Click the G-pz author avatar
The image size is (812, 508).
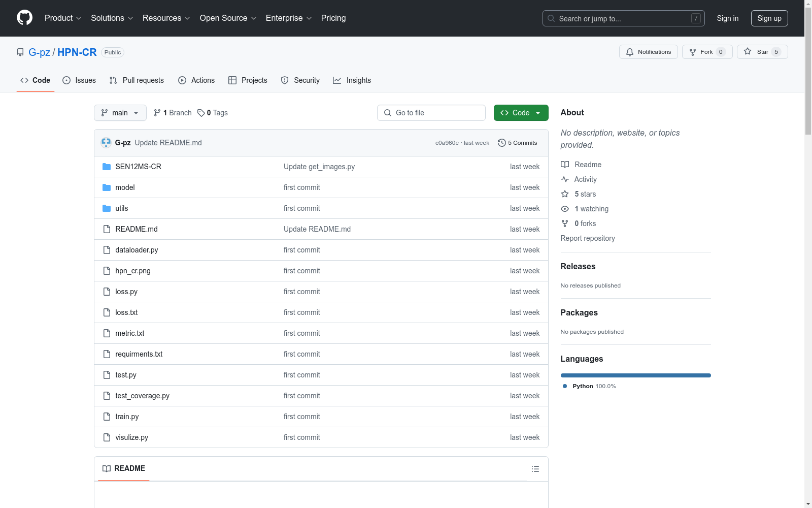click(x=106, y=143)
